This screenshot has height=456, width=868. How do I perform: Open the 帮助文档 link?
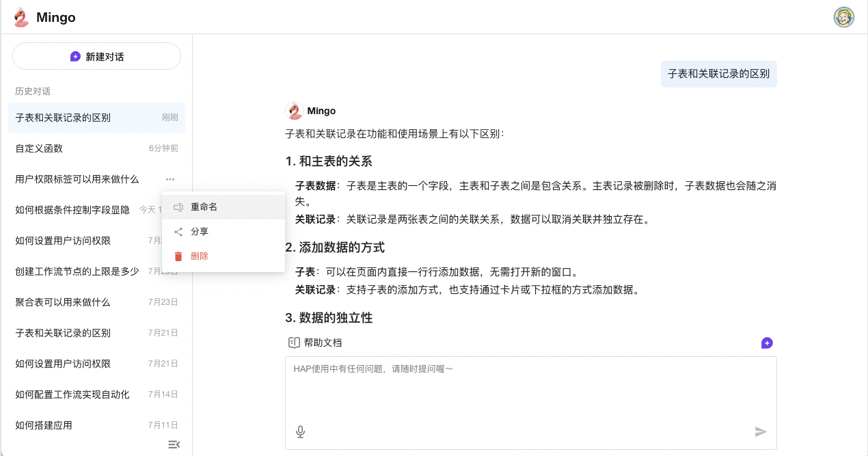(314, 343)
